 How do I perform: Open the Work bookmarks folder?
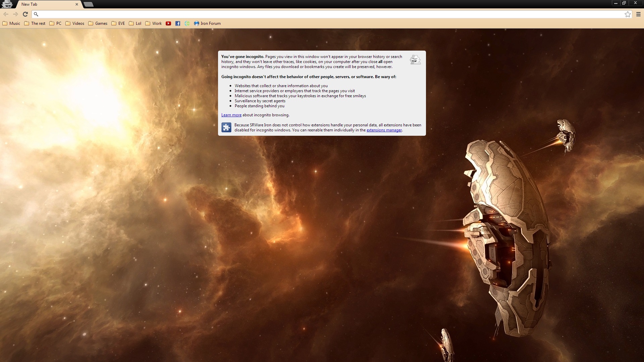(x=154, y=23)
